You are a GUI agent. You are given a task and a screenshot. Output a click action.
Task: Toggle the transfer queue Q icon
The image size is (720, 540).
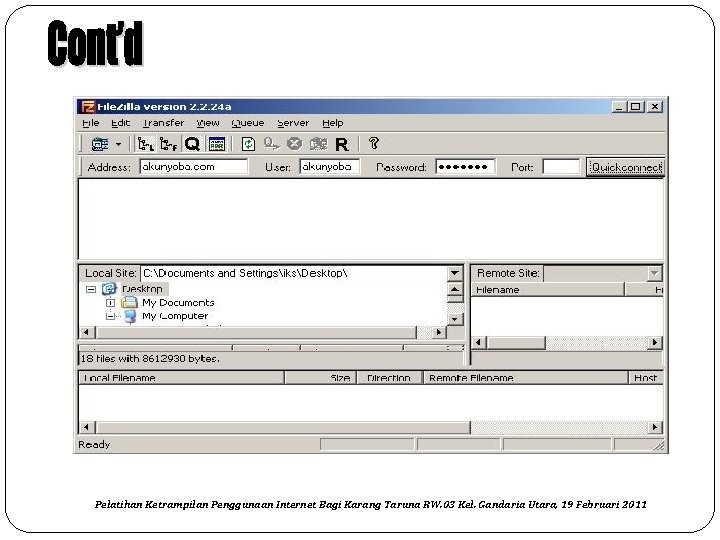(x=192, y=144)
